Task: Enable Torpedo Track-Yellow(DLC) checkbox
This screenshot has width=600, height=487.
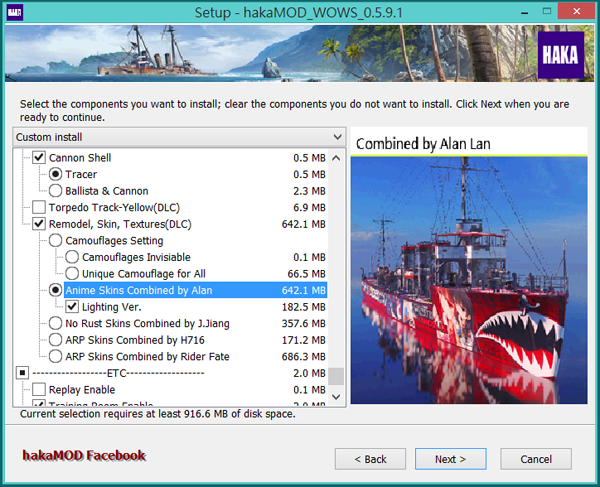Action: tap(39, 208)
